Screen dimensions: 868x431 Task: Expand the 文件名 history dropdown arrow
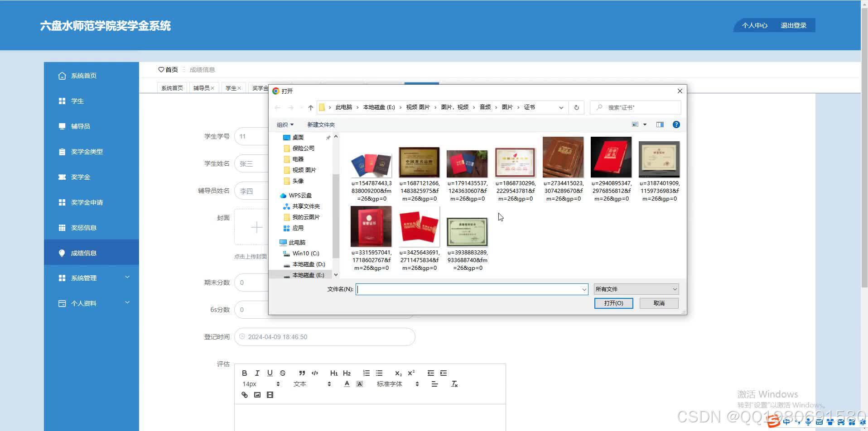584,289
